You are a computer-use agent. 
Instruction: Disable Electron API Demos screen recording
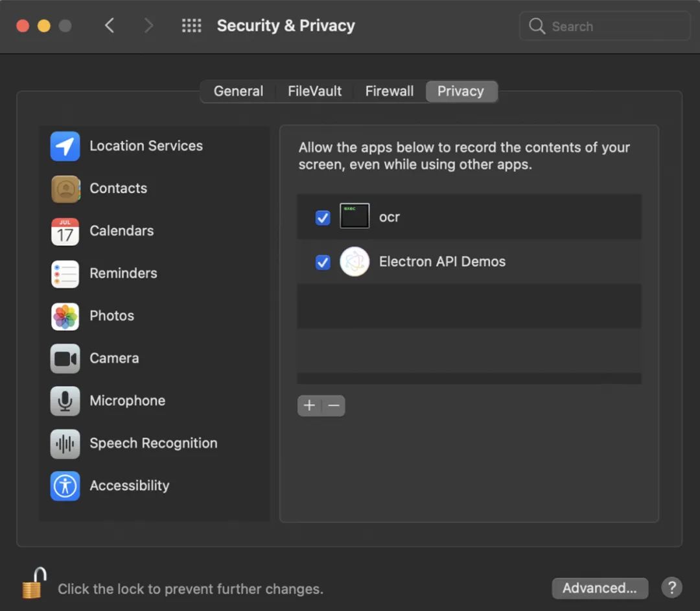pyautogui.click(x=323, y=262)
